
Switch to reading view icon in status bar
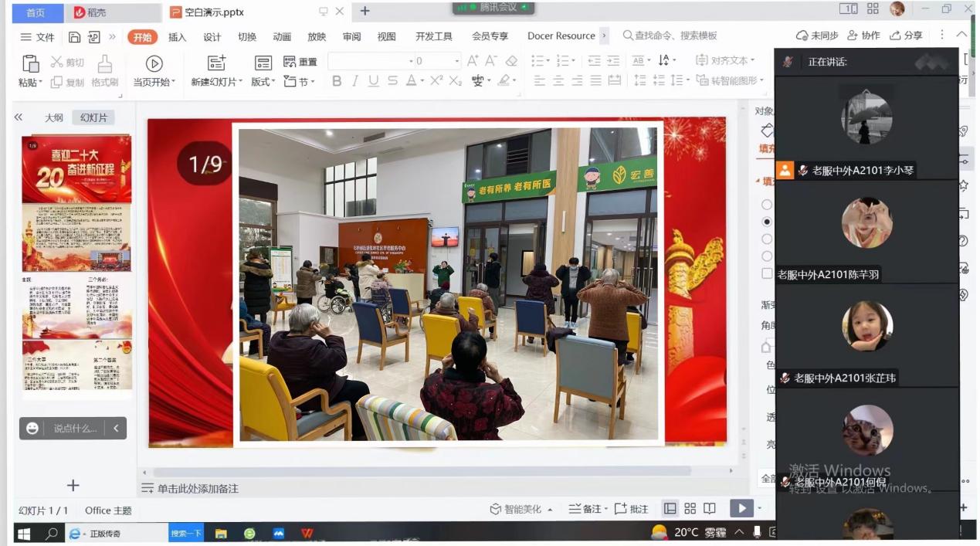coord(710,508)
